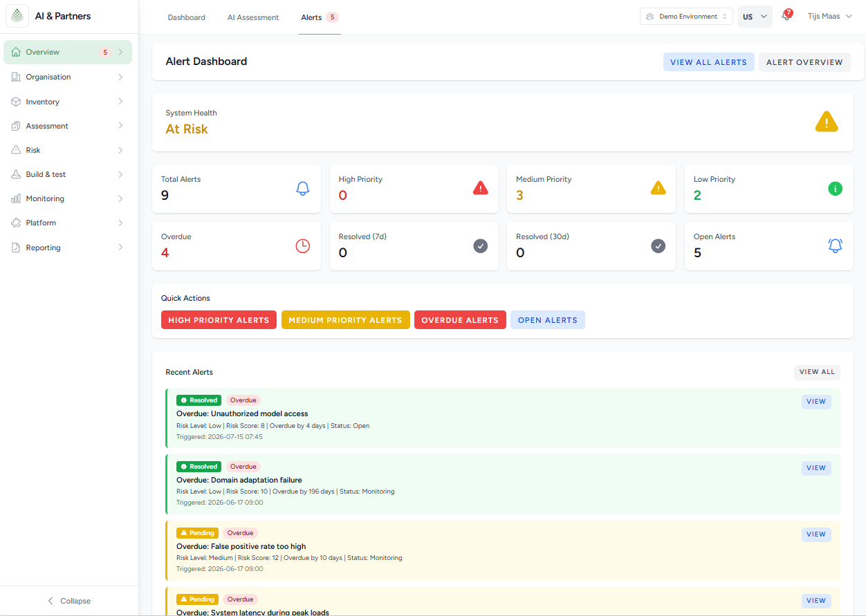866x616 pixels.
Task: Click 'Triggered: 2026-07-15 07:45' timestamp
Action: (x=219, y=437)
